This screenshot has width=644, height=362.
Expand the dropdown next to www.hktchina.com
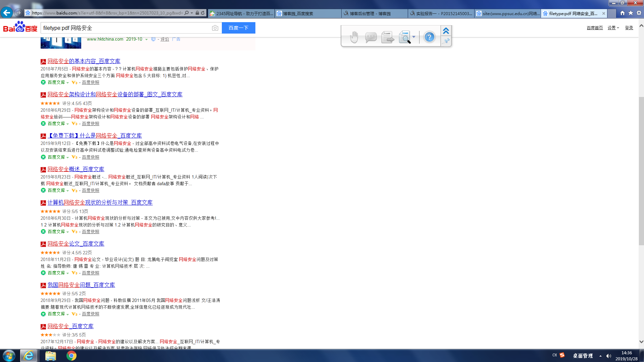click(x=146, y=40)
